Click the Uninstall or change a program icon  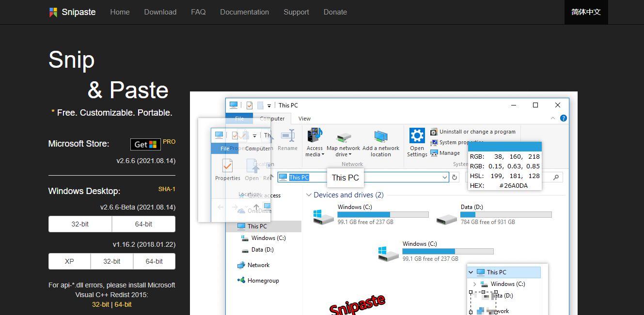click(x=434, y=132)
